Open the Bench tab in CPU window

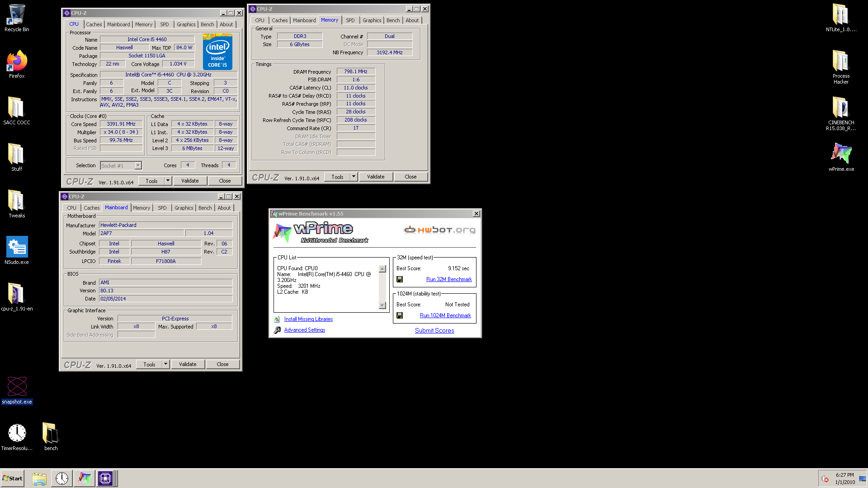(208, 24)
